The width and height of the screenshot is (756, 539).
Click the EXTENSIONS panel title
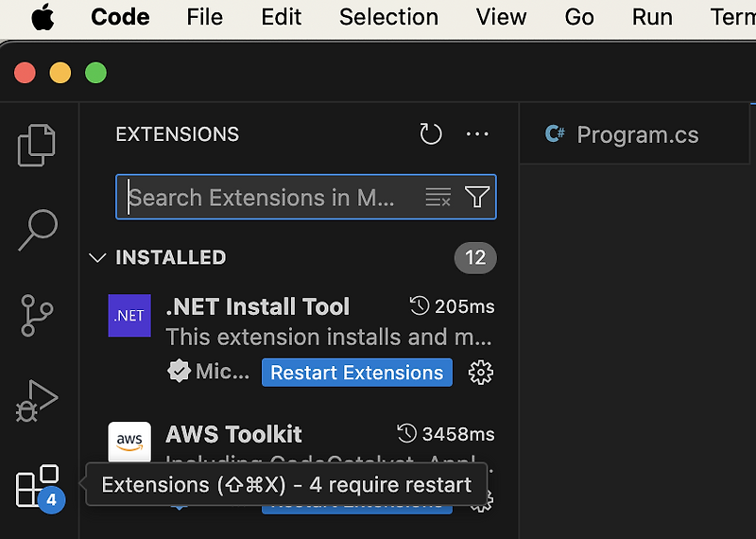point(178,134)
